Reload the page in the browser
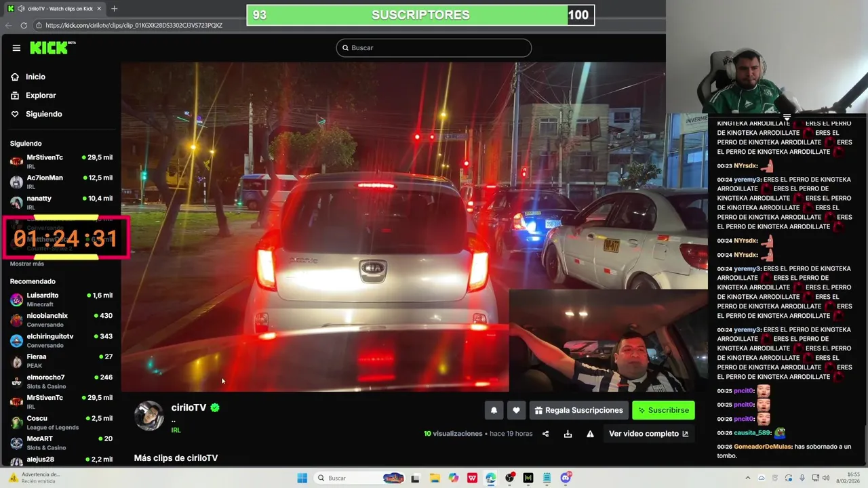Screen dimensions: 868x488 pyautogui.click(x=24, y=25)
